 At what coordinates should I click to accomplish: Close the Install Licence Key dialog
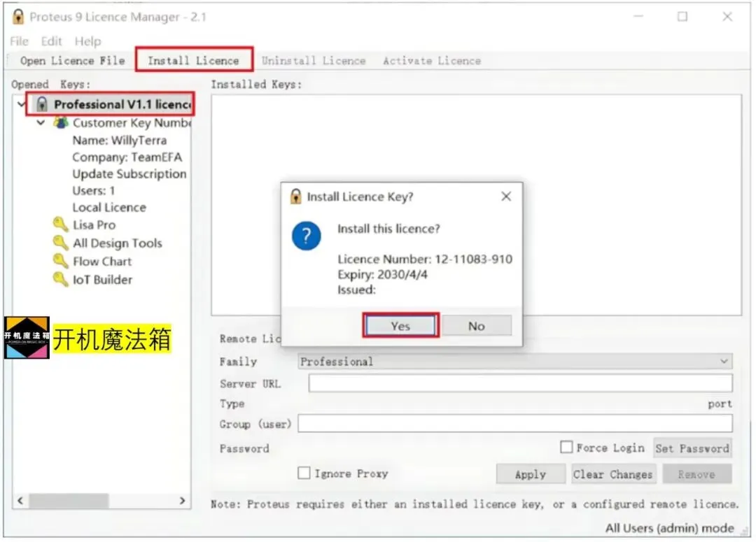pos(506,197)
